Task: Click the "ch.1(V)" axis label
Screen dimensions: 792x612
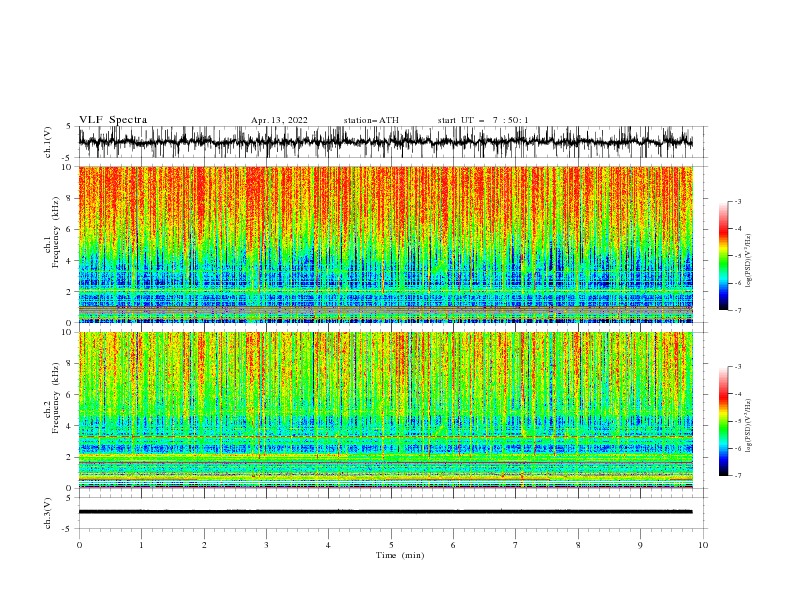Action: (x=48, y=142)
